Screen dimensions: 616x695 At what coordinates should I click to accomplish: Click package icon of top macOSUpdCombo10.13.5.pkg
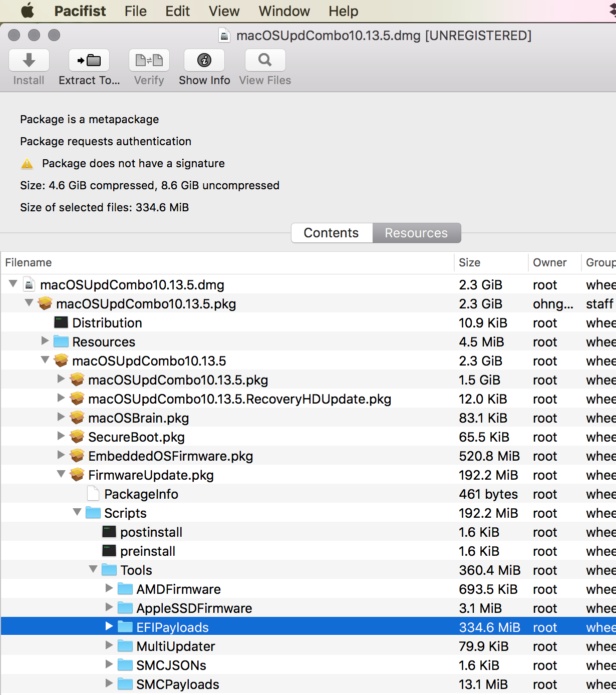(45, 303)
